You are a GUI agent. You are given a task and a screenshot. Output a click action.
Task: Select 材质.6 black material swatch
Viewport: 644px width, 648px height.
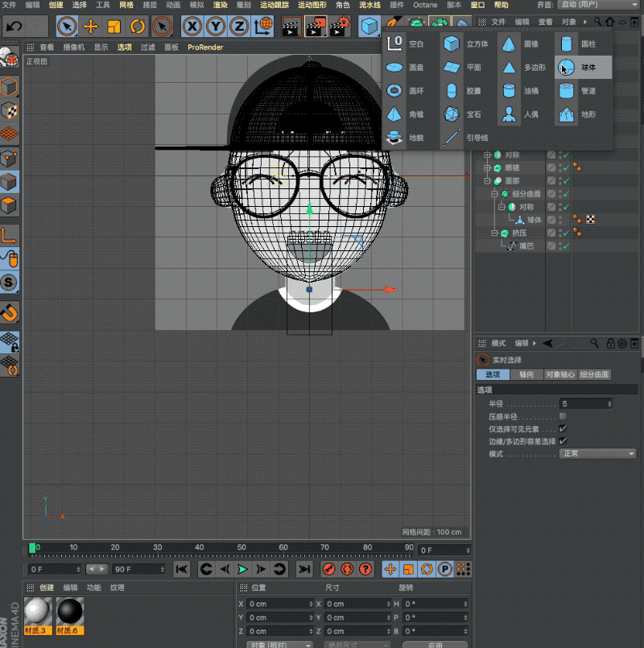pyautogui.click(x=70, y=616)
